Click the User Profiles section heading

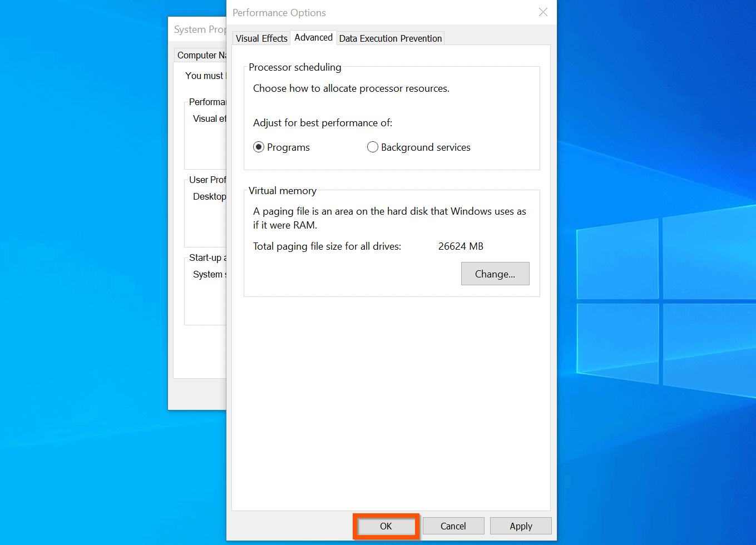pos(207,179)
